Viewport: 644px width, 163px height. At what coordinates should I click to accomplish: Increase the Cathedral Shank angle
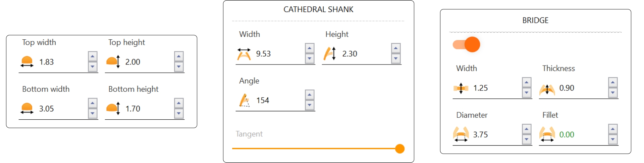tap(310, 95)
